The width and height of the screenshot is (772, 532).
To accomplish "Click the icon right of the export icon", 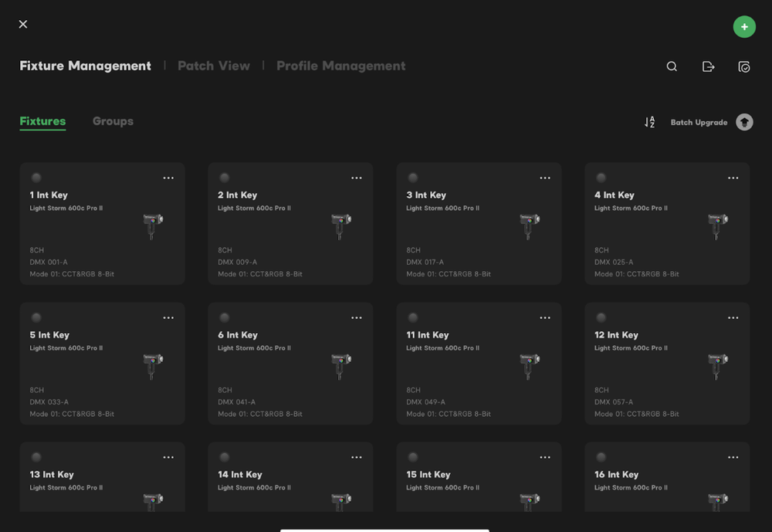I will (x=744, y=67).
